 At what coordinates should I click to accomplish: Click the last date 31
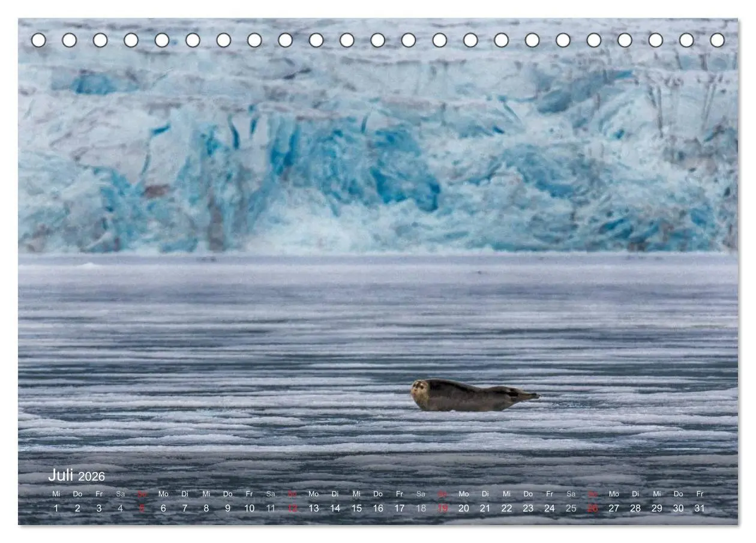click(700, 508)
